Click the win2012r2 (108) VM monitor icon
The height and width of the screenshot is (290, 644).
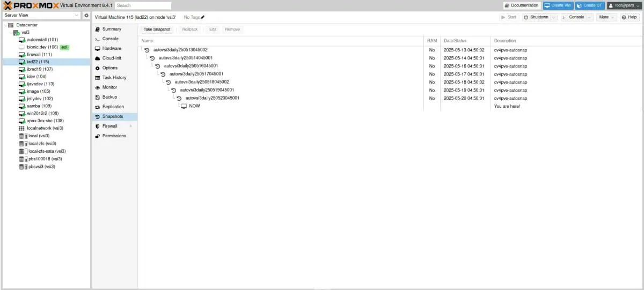21,113
